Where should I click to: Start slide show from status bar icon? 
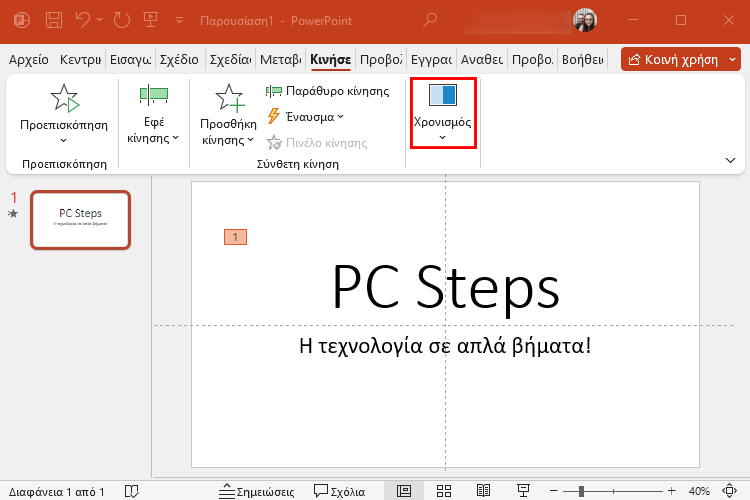(523, 491)
